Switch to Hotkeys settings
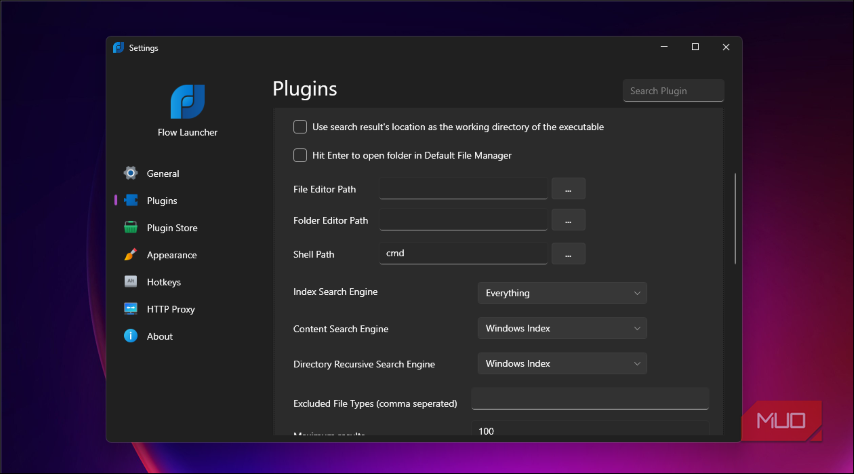Image resolution: width=854 pixels, height=474 pixels. (163, 282)
